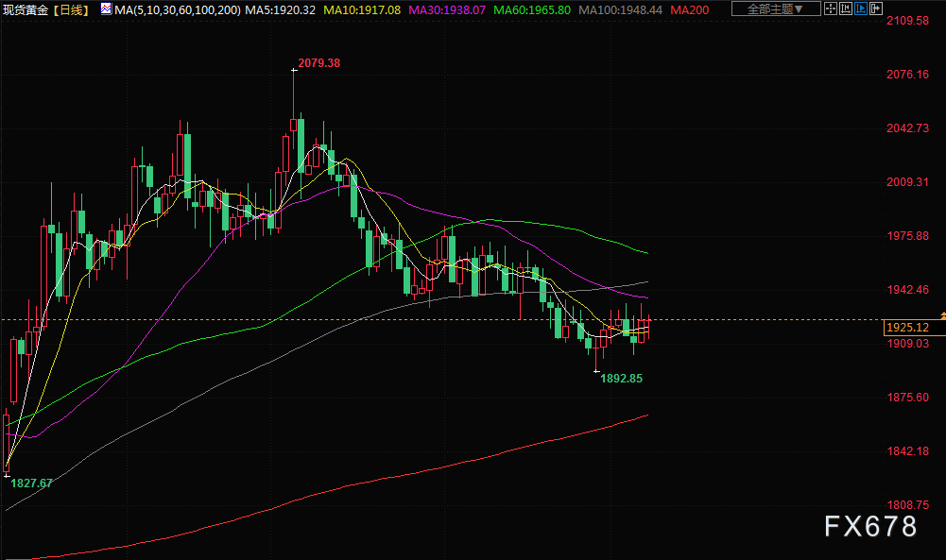Screen dimensions: 946x560
Task: Click the 1892.85 low price label
Action: click(x=622, y=379)
